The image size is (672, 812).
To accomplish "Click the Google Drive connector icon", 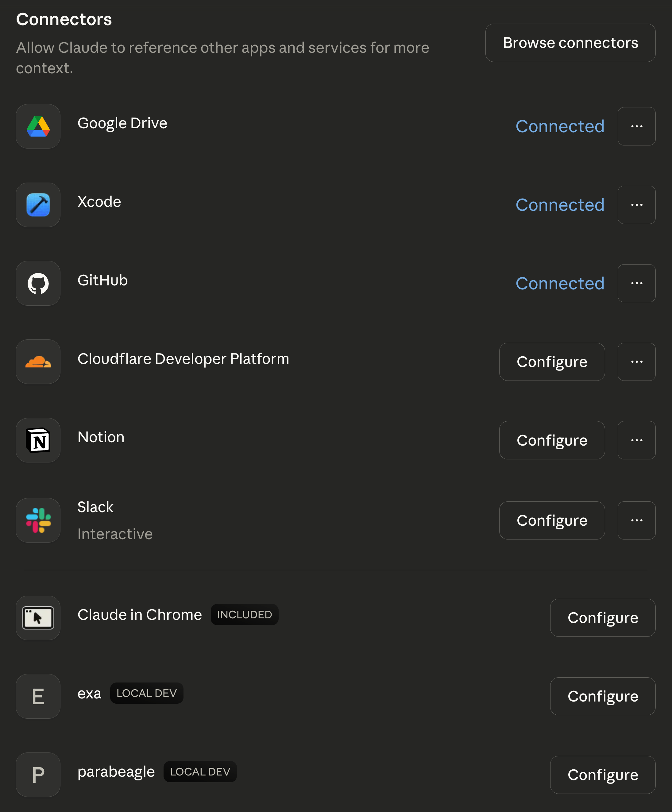I will point(38,126).
